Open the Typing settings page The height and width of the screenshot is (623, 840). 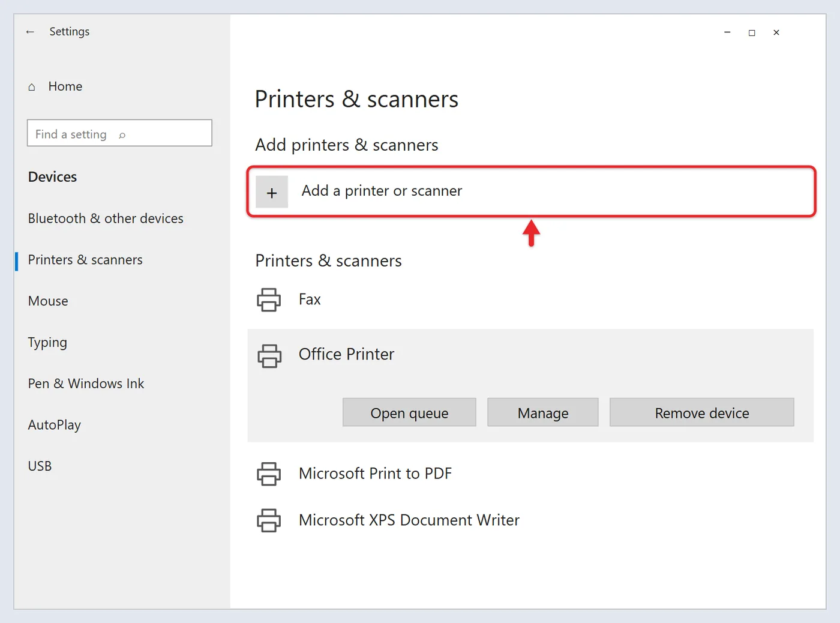tap(47, 343)
